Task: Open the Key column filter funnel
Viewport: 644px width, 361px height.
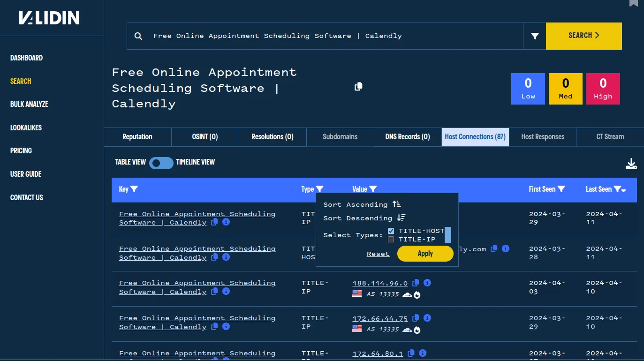Action: point(134,189)
